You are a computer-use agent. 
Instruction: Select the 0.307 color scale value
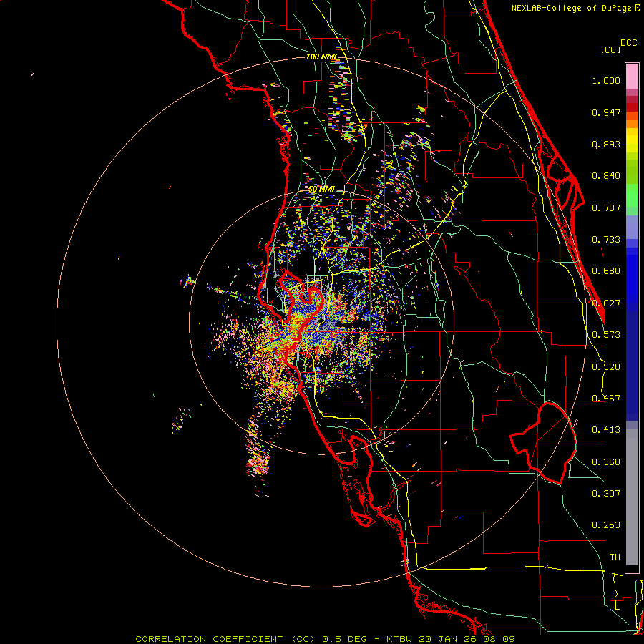[606, 494]
